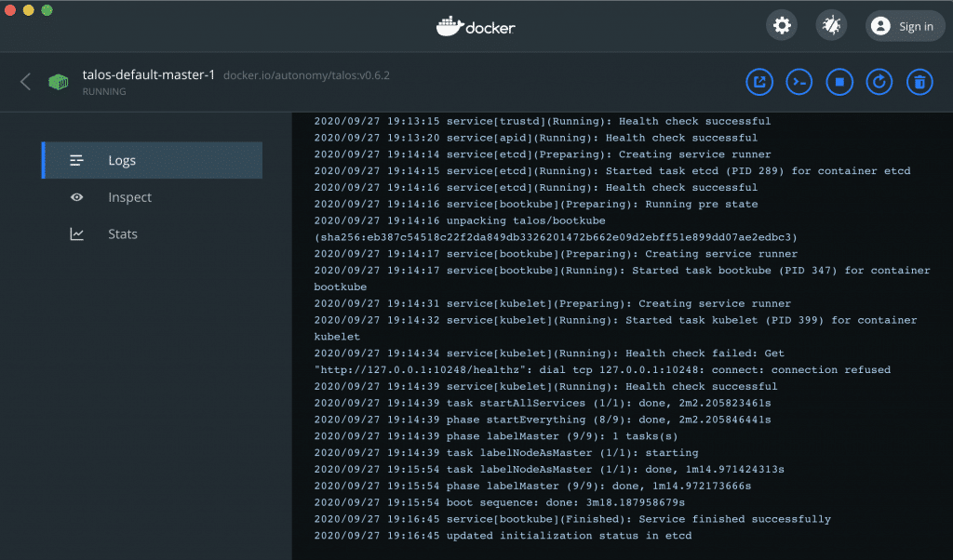Click the green container icon
Screen dimensions: 953x560
pos(59,82)
